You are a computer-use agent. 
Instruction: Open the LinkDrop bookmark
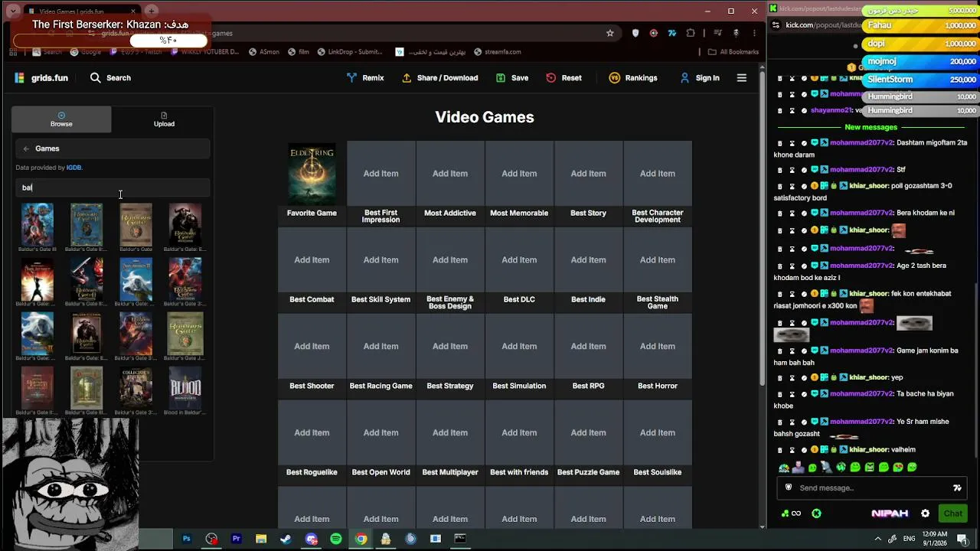coord(349,52)
